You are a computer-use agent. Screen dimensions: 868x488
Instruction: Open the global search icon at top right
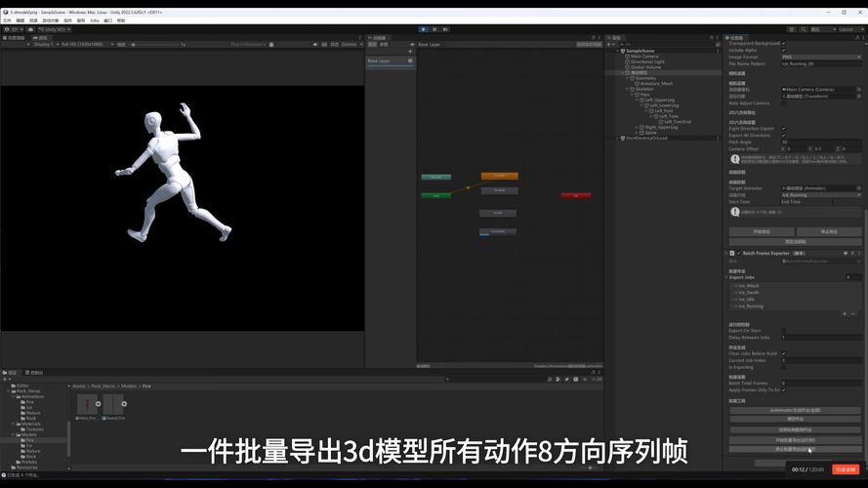(x=803, y=29)
